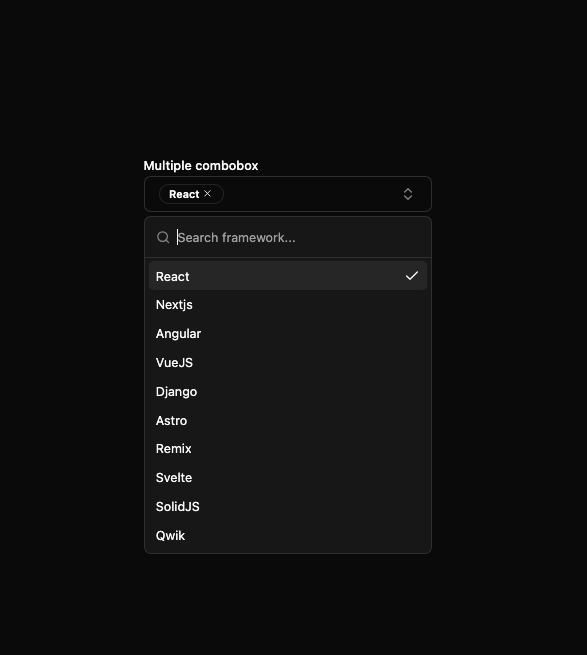Select Qwik at the list bottom

pyautogui.click(x=288, y=535)
